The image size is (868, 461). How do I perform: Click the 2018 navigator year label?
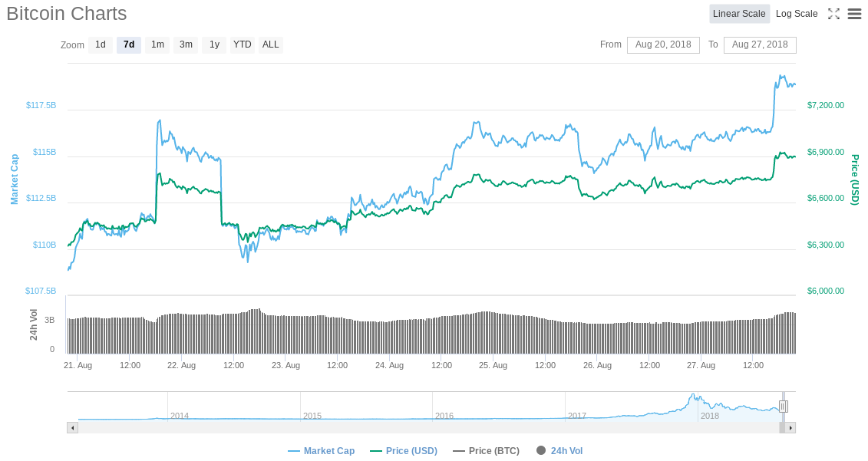pyautogui.click(x=710, y=416)
